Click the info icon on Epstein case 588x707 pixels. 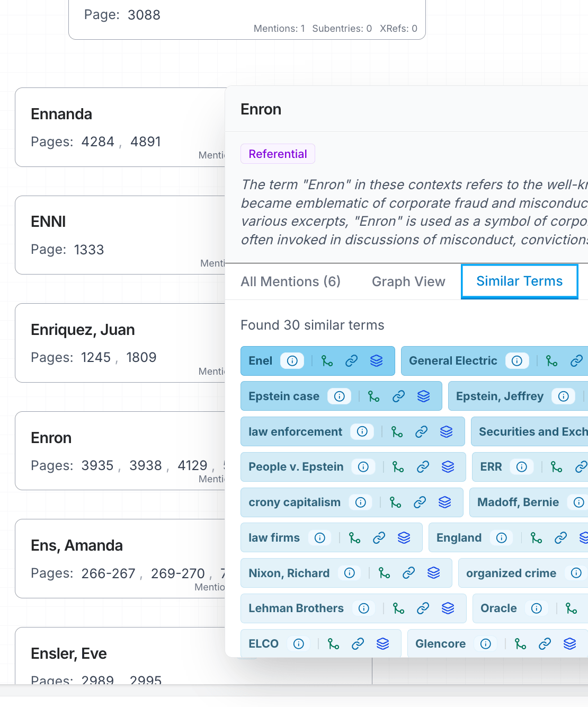(x=340, y=396)
